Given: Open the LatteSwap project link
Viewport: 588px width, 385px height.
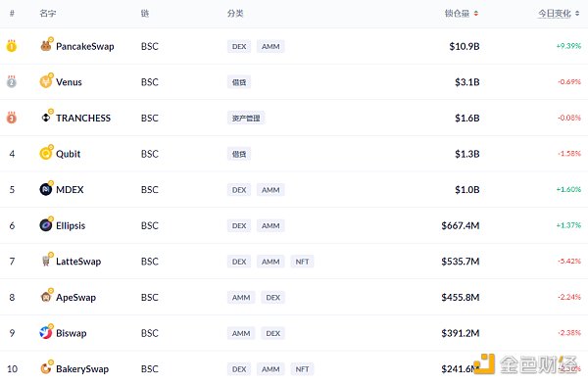Looking at the screenshot, I should [x=78, y=262].
